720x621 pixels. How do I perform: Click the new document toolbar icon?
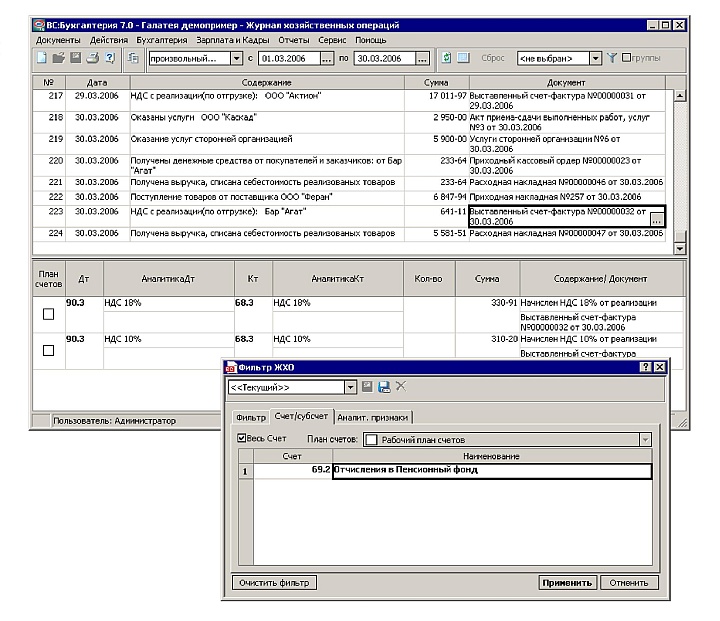click(x=42, y=59)
